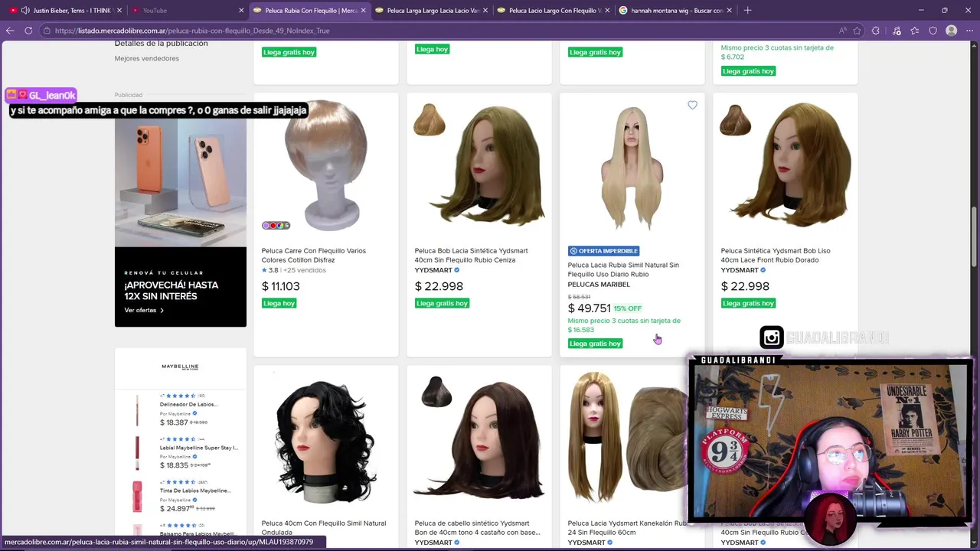Screen dimensions: 980x551
Task: Close the Justin Bieber YouTube tab
Action: pyautogui.click(x=119, y=10)
